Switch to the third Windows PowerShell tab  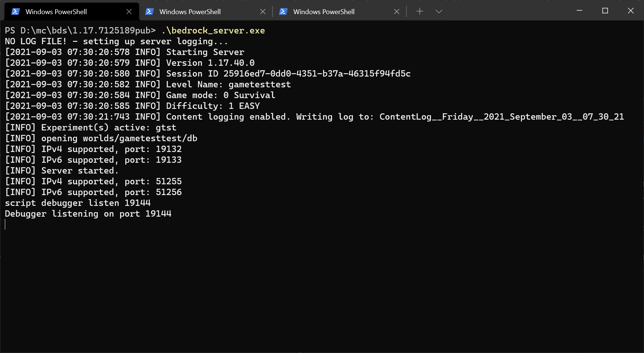coord(323,12)
